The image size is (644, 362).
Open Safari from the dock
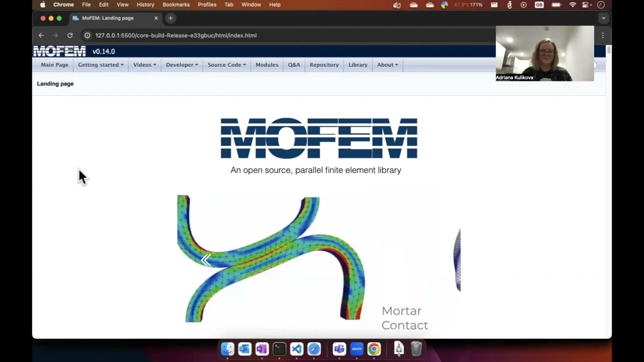coord(314,348)
